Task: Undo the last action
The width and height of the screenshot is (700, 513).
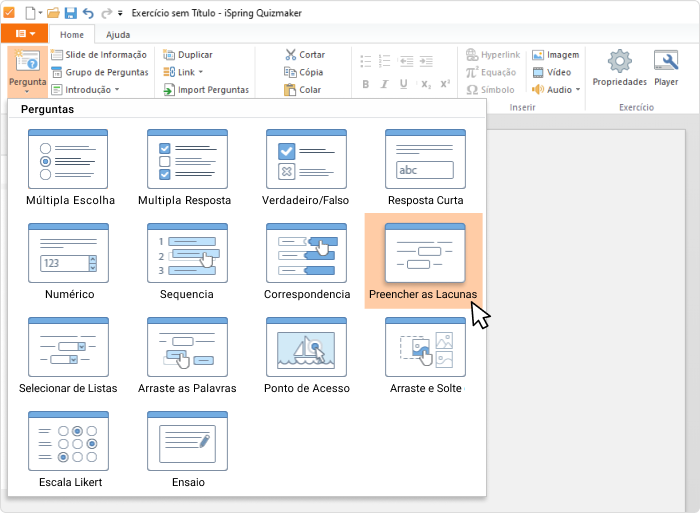Action: coord(88,13)
